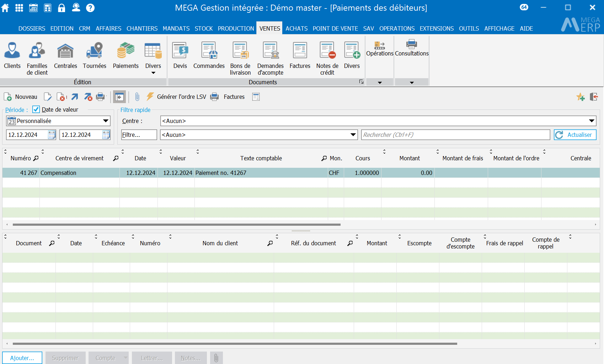Click the exit door icon at toolbar right

[x=594, y=97]
